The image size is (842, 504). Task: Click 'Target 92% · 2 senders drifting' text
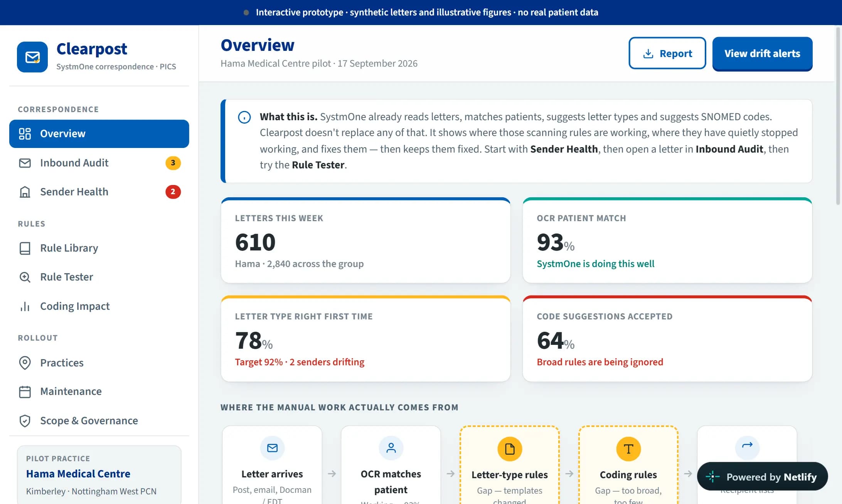tap(300, 362)
